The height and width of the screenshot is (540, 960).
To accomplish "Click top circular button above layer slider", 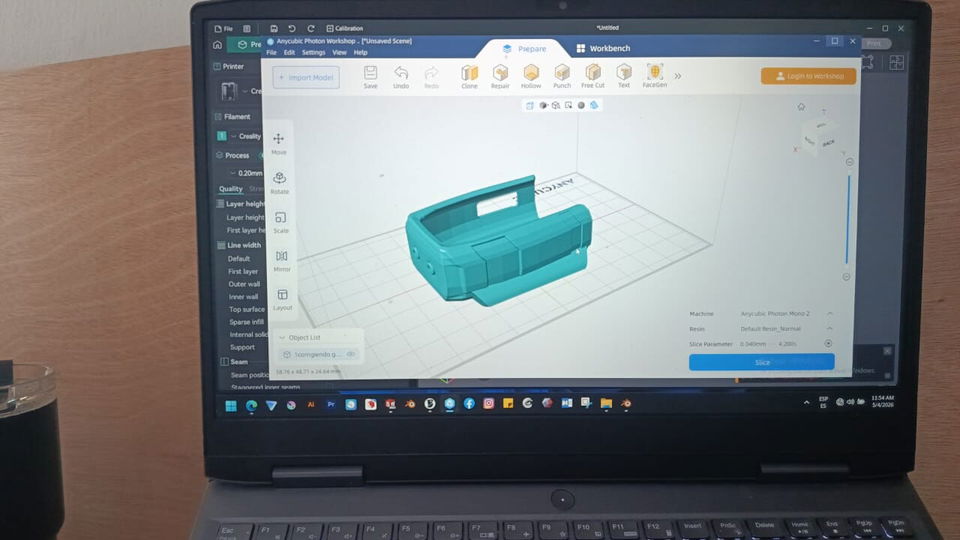I will click(849, 162).
